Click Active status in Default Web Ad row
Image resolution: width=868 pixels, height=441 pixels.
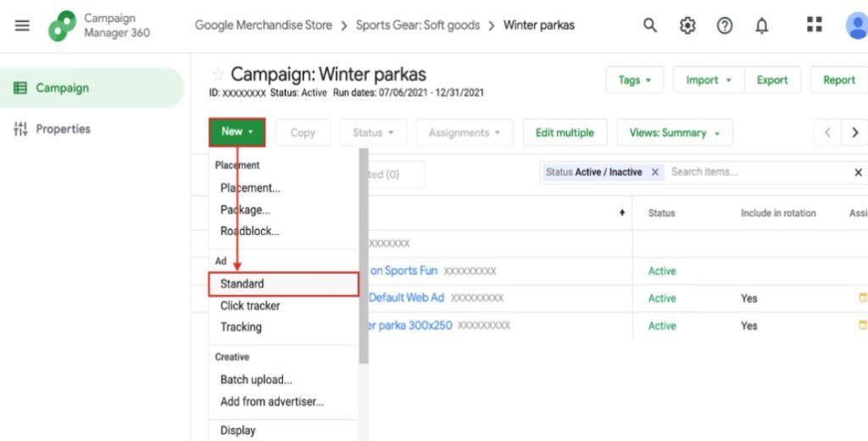click(x=662, y=298)
